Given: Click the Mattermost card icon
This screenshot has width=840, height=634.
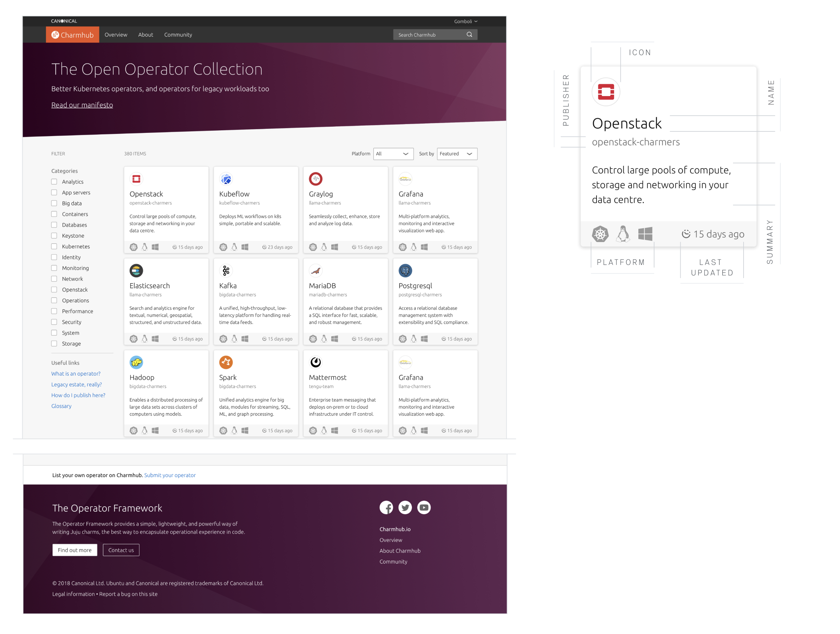Looking at the screenshot, I should point(316,362).
